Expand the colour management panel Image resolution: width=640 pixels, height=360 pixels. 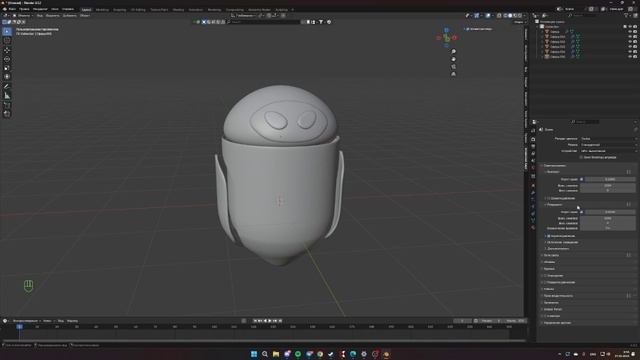(557, 323)
